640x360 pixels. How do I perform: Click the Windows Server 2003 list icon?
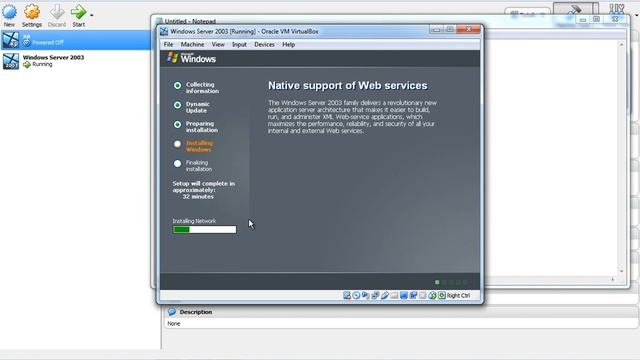(11, 61)
